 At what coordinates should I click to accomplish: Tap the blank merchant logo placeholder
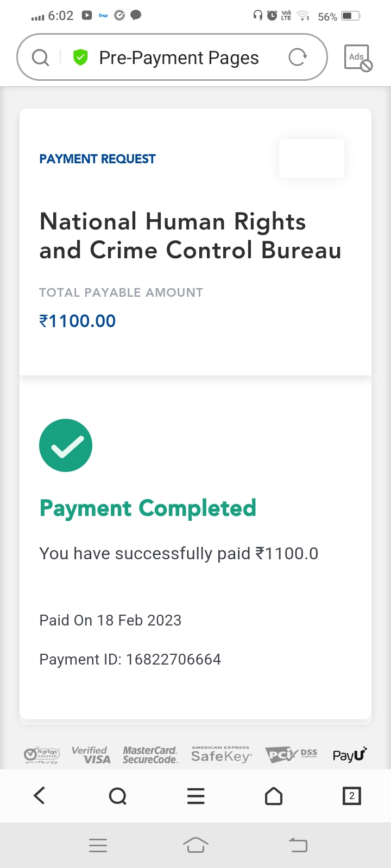click(x=311, y=158)
